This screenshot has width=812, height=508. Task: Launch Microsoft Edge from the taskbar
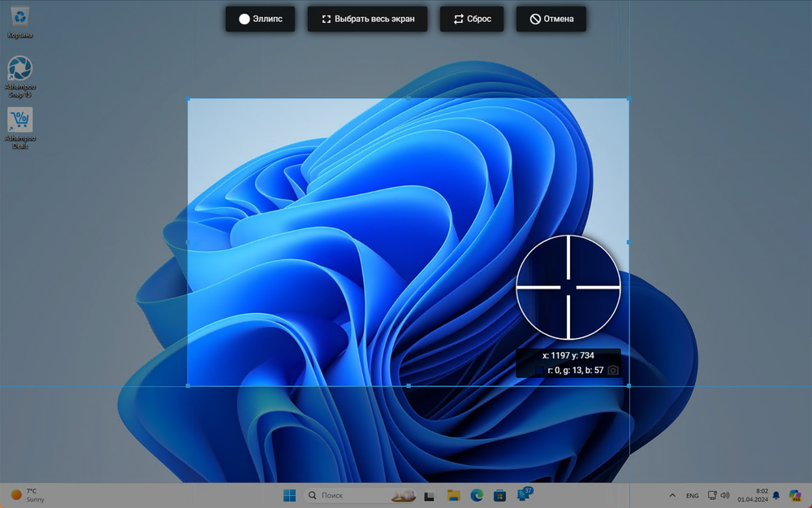477,496
